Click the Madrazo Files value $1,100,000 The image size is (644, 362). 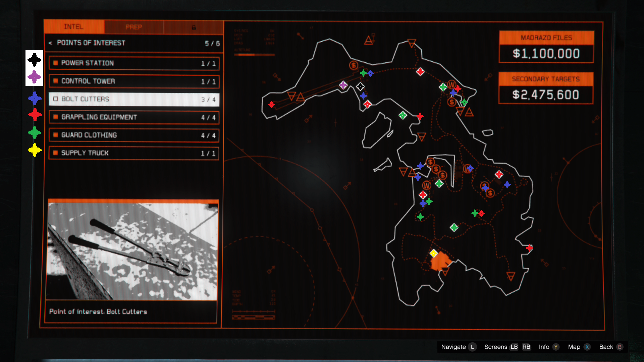click(546, 54)
